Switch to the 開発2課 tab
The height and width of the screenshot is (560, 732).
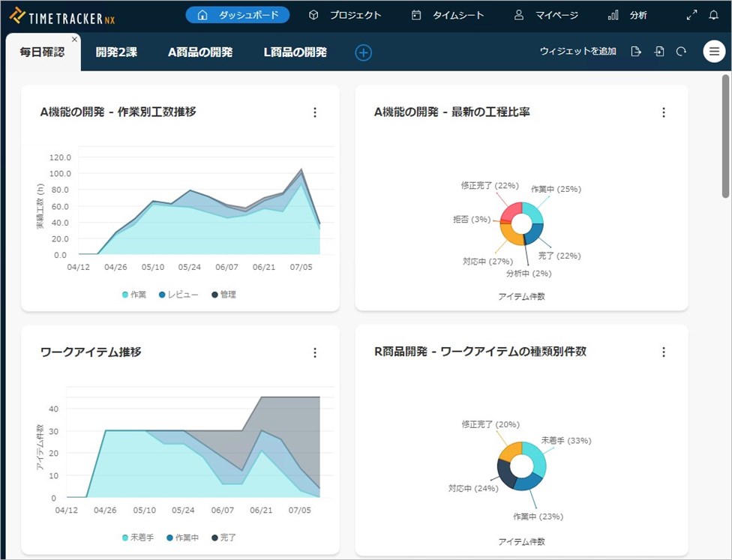point(116,52)
